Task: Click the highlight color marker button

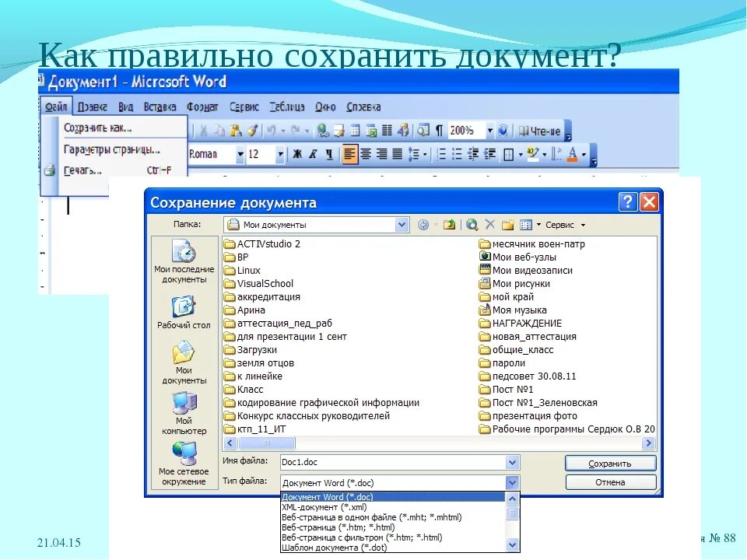Action: pos(532,154)
